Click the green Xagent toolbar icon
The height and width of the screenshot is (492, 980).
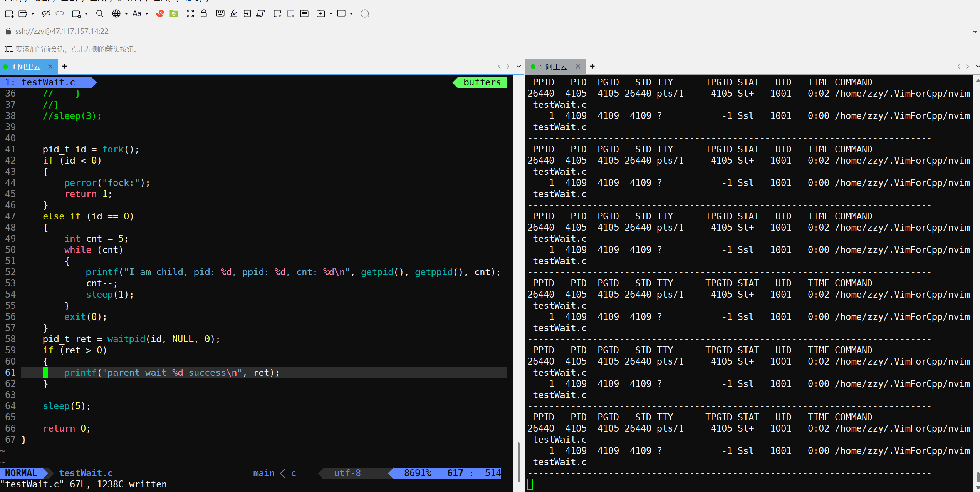[174, 14]
